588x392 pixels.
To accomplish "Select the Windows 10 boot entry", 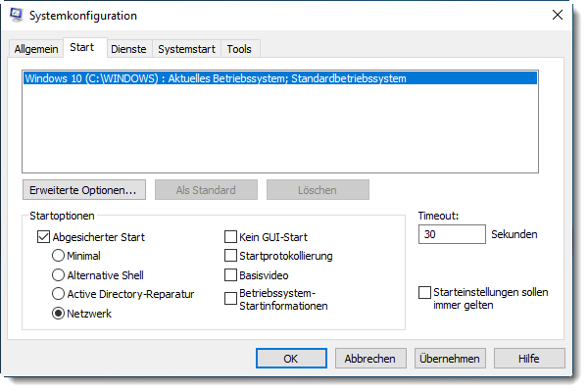I will [x=280, y=78].
